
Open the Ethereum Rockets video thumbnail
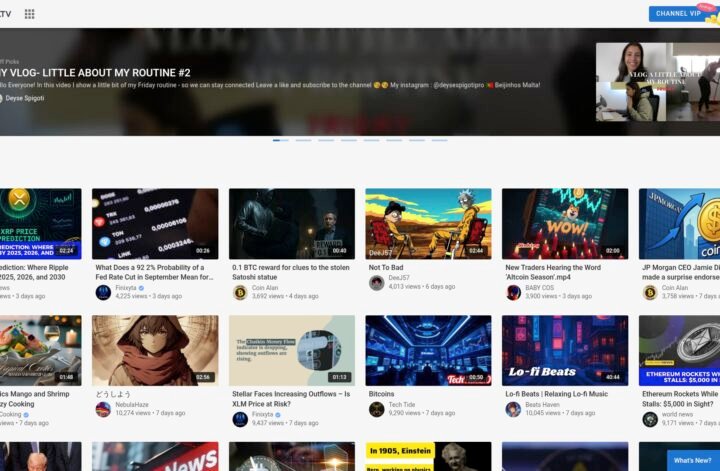pyautogui.click(x=679, y=350)
